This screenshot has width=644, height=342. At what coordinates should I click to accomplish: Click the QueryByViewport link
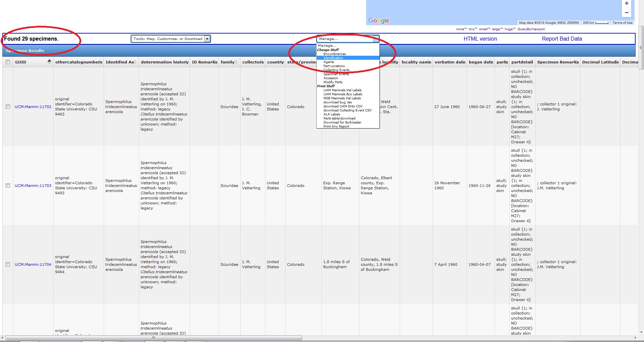(x=531, y=29)
